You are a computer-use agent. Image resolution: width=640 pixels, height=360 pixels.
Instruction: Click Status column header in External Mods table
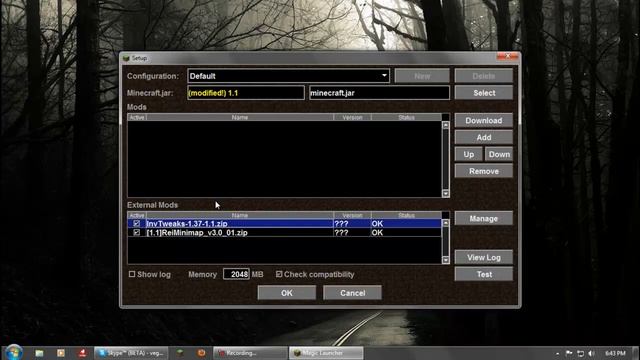point(406,215)
